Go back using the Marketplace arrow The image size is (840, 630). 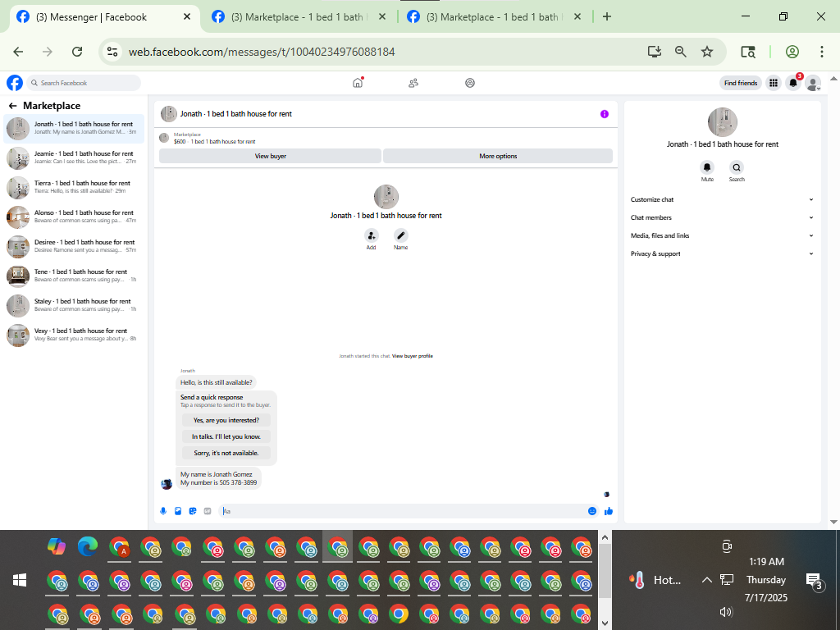(x=12, y=106)
